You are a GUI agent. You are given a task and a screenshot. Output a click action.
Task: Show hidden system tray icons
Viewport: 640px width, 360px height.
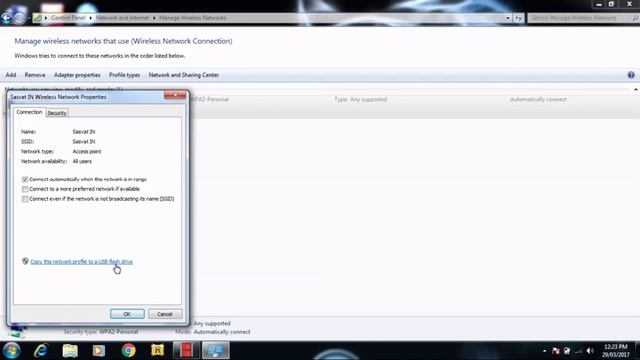point(544,351)
